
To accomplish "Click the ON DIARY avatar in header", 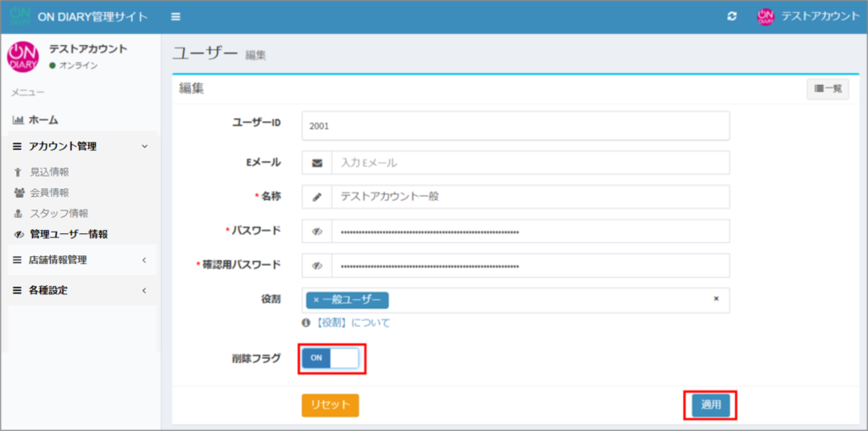I will [x=765, y=17].
